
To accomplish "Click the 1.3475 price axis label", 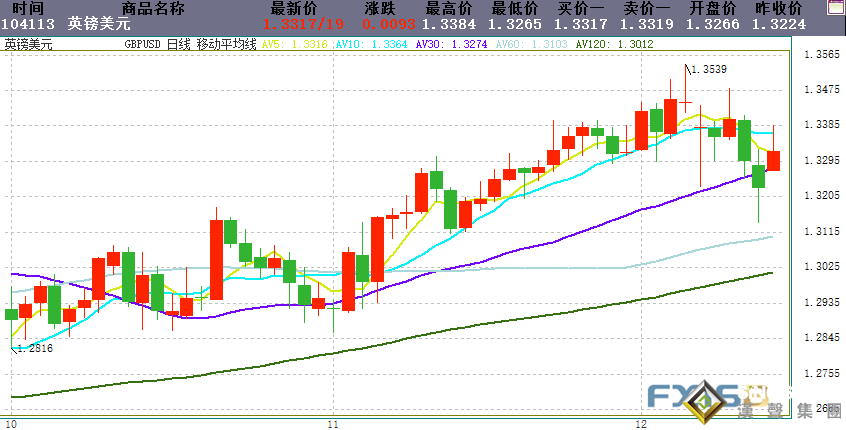I will [x=822, y=90].
